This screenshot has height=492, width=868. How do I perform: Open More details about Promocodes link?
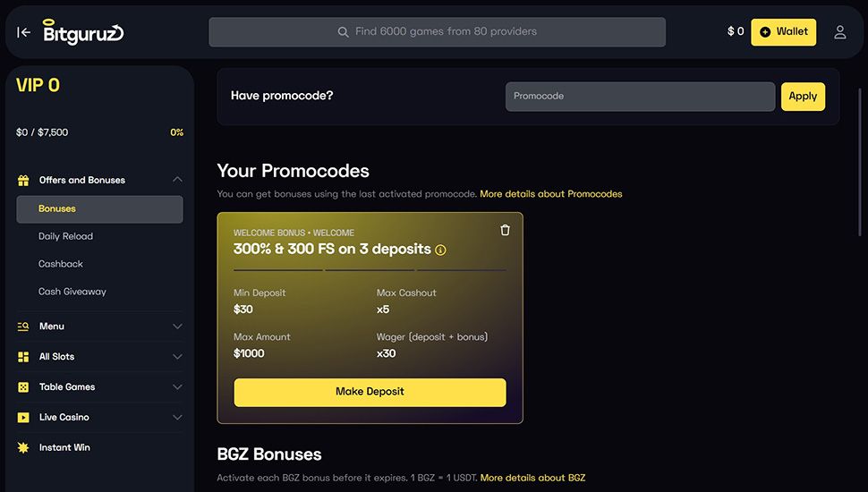(x=551, y=194)
